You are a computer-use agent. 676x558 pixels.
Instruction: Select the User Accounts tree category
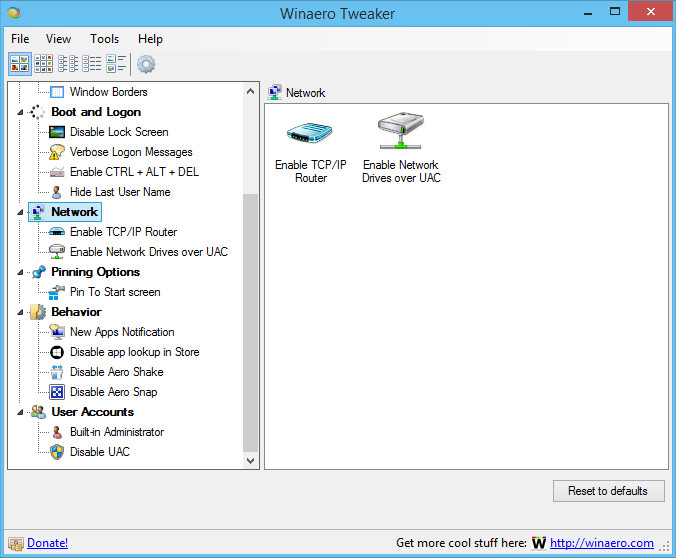(x=92, y=412)
